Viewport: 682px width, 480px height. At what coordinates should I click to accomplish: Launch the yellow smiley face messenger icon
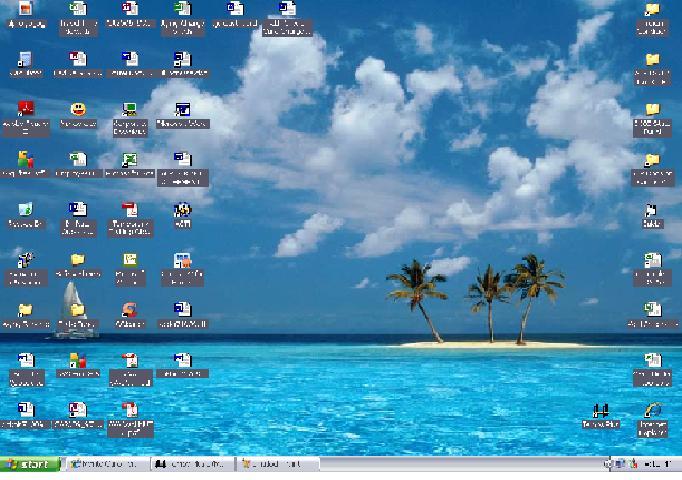(x=78, y=109)
